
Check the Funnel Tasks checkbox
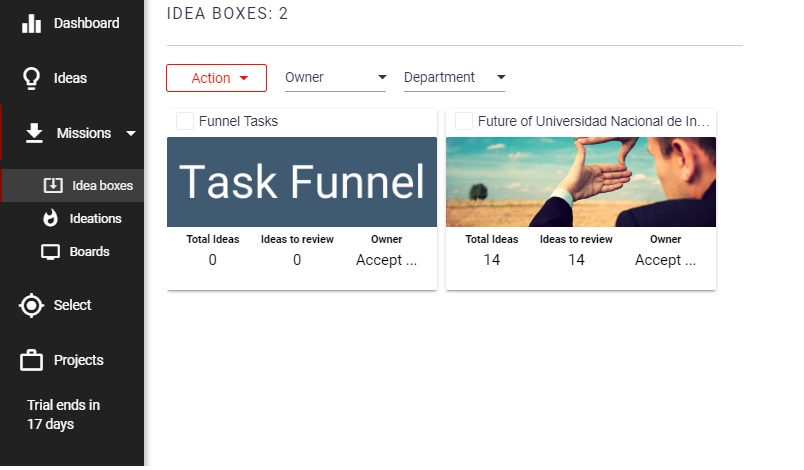coord(185,121)
